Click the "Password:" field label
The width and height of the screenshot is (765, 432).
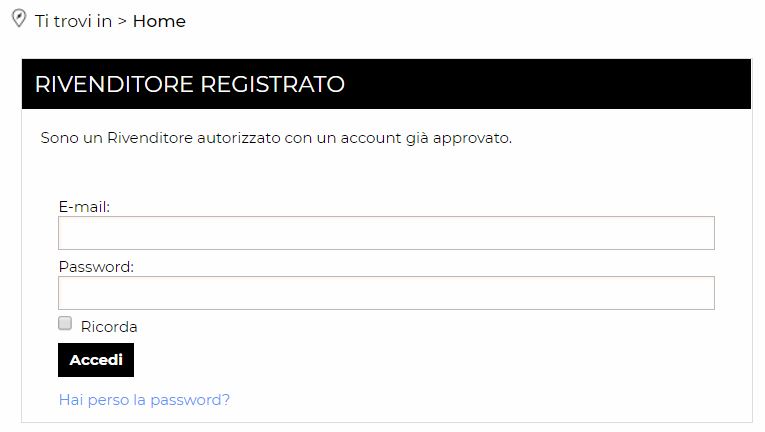[x=96, y=267]
